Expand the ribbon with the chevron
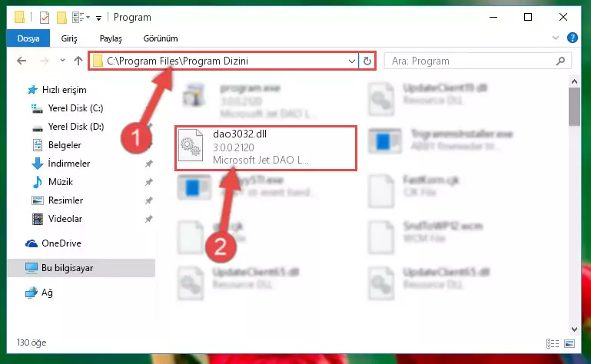591x364 pixels. [555, 38]
